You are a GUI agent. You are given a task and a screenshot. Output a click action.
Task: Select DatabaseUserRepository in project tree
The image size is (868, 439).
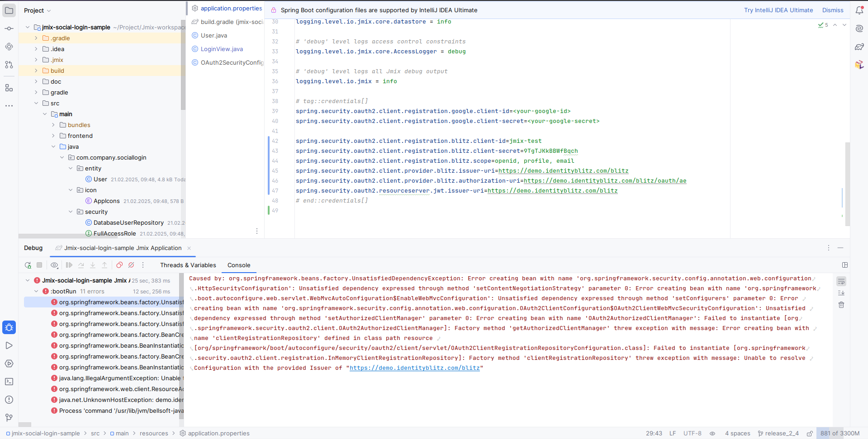[128, 223]
